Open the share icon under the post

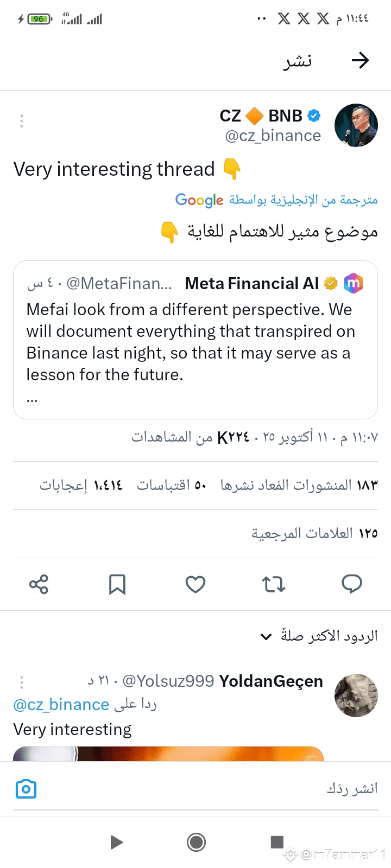pos(39,584)
